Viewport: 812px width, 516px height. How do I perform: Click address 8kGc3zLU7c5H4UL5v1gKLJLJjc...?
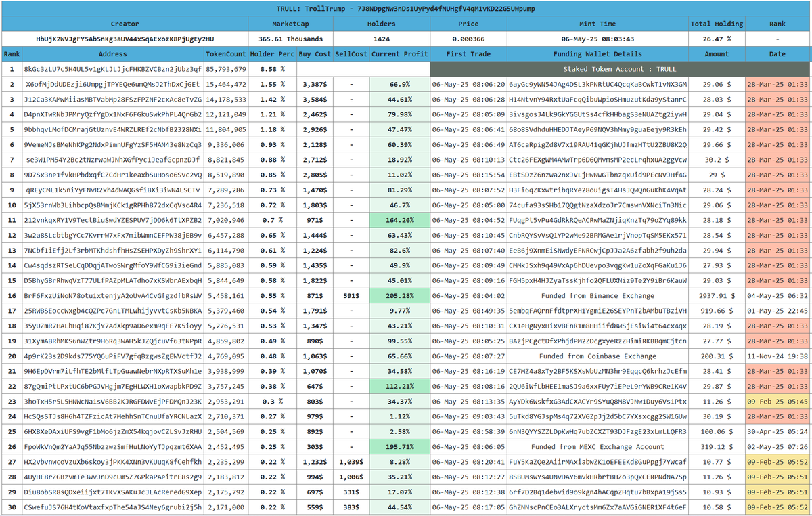point(112,69)
